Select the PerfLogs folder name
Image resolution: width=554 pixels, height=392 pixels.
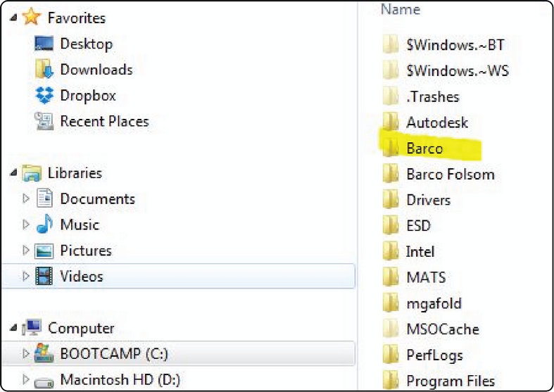(x=434, y=355)
